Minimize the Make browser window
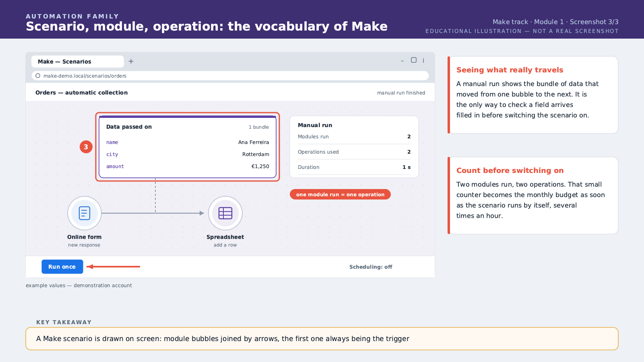This screenshot has width=644, height=362. point(402,61)
